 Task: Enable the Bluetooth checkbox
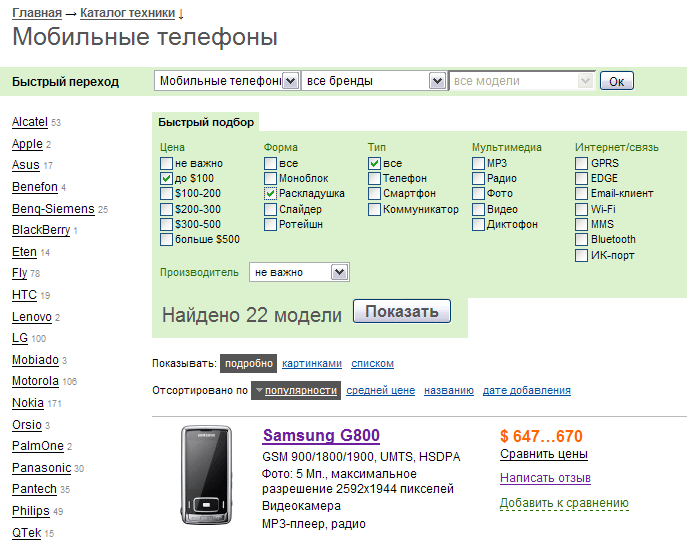[x=581, y=240]
